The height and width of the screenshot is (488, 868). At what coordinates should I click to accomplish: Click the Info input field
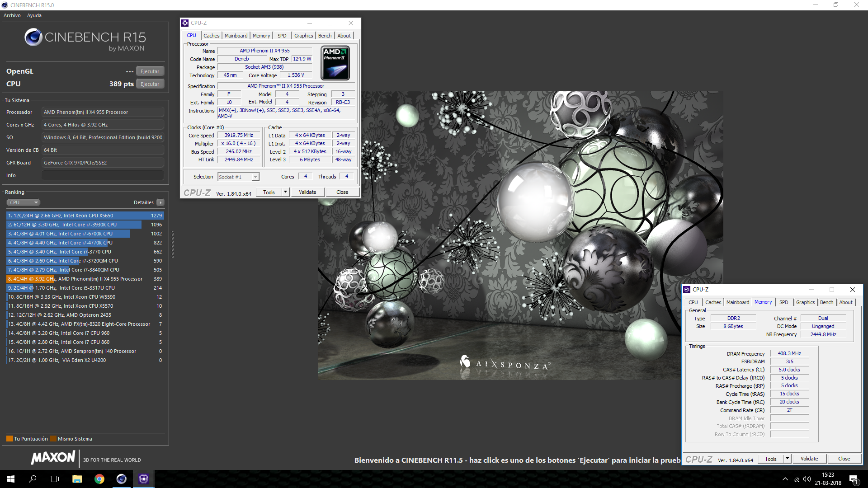103,175
